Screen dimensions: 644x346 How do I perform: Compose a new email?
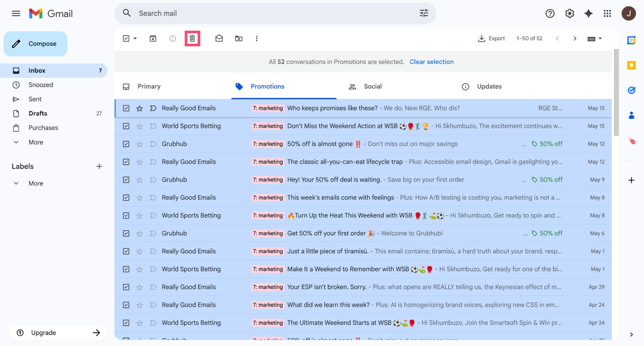(x=36, y=44)
